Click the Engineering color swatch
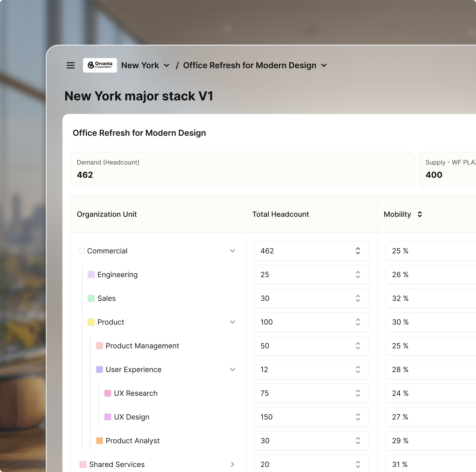This screenshot has width=476, height=472. pos(91,275)
